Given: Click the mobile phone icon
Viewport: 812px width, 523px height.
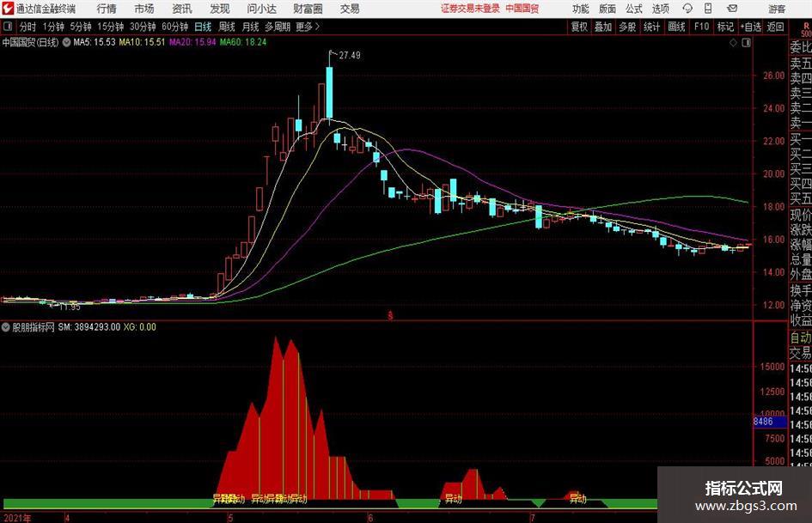Looking at the screenshot, I should click(x=708, y=9).
